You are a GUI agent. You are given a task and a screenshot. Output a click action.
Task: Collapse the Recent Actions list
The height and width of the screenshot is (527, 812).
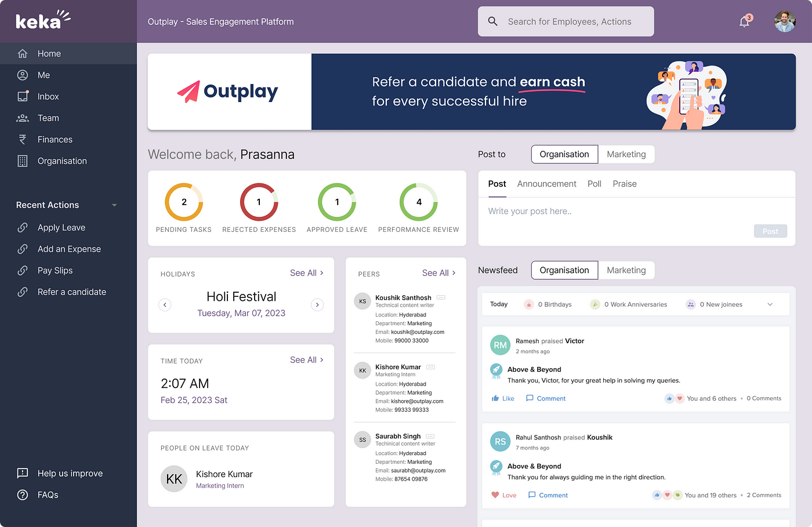(x=114, y=205)
